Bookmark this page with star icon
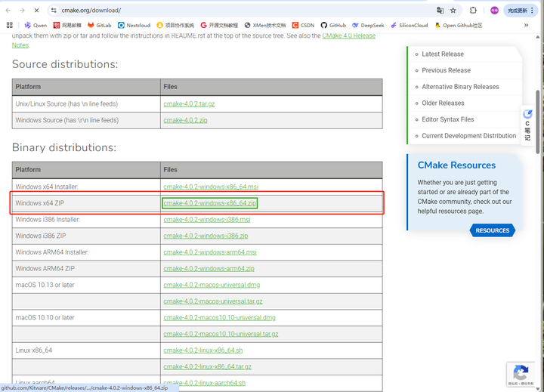Image resolution: width=544 pixels, height=392 pixels. point(453,11)
